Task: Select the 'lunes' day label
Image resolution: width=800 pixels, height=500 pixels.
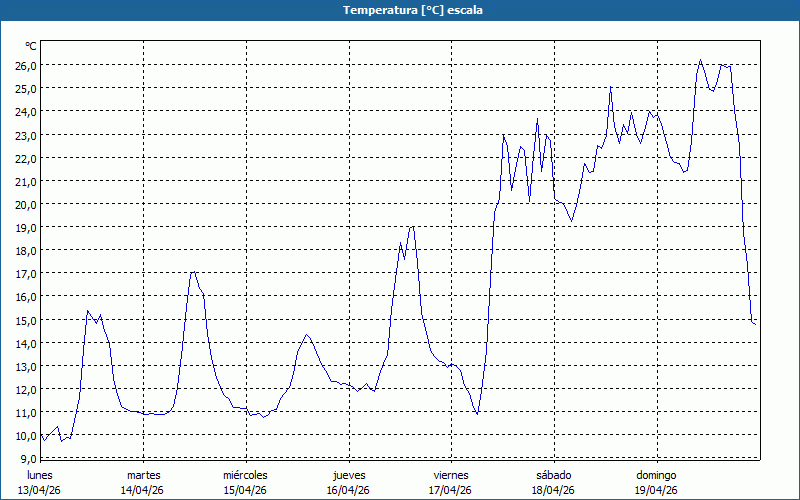Action: point(40,475)
